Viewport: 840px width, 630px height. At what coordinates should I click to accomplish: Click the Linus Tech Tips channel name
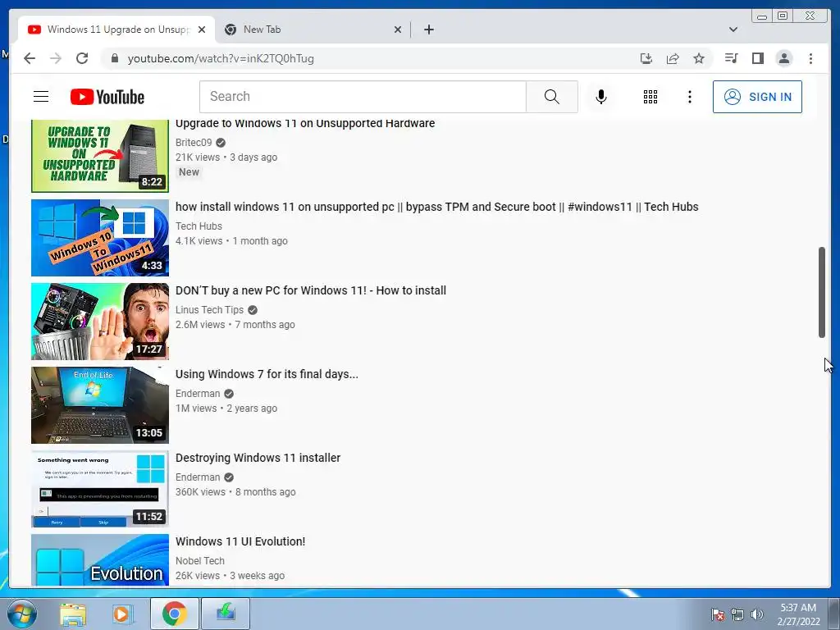point(209,309)
